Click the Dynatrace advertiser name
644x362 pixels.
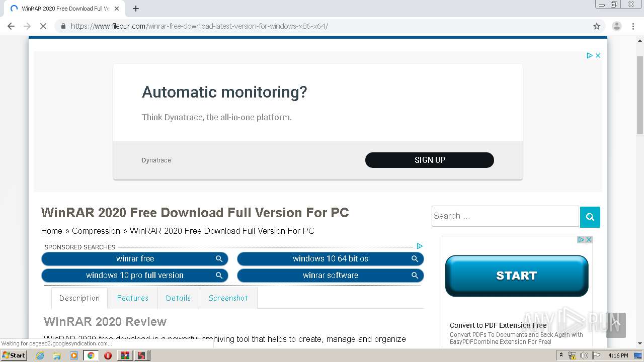[156, 160]
